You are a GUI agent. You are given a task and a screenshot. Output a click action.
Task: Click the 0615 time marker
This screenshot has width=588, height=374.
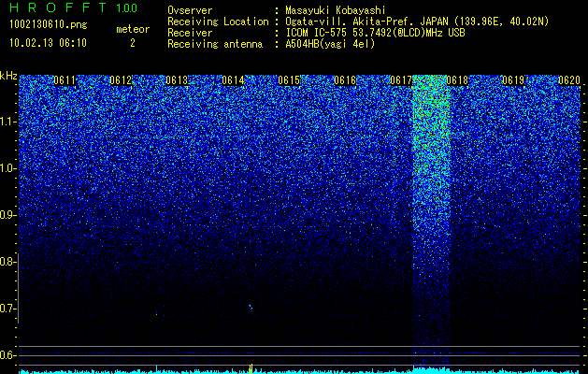289,80
